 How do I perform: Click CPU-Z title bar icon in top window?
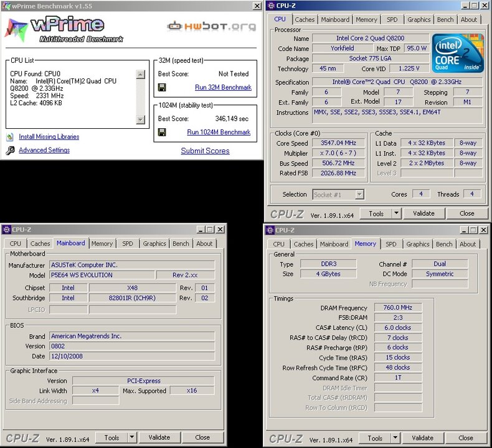[271, 6]
